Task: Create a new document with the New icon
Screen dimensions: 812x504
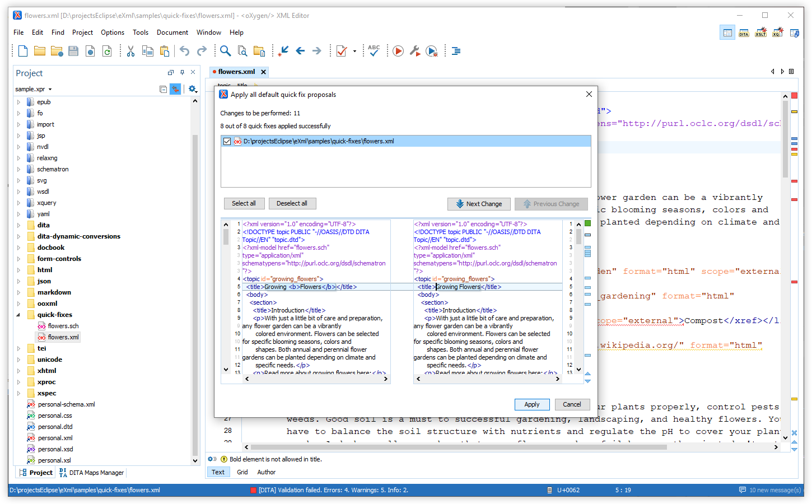Action: click(23, 51)
